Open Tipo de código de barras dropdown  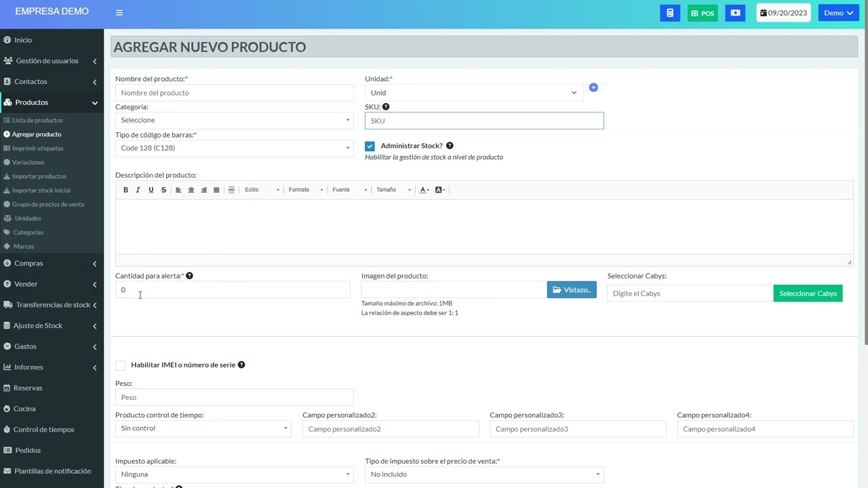click(x=235, y=148)
